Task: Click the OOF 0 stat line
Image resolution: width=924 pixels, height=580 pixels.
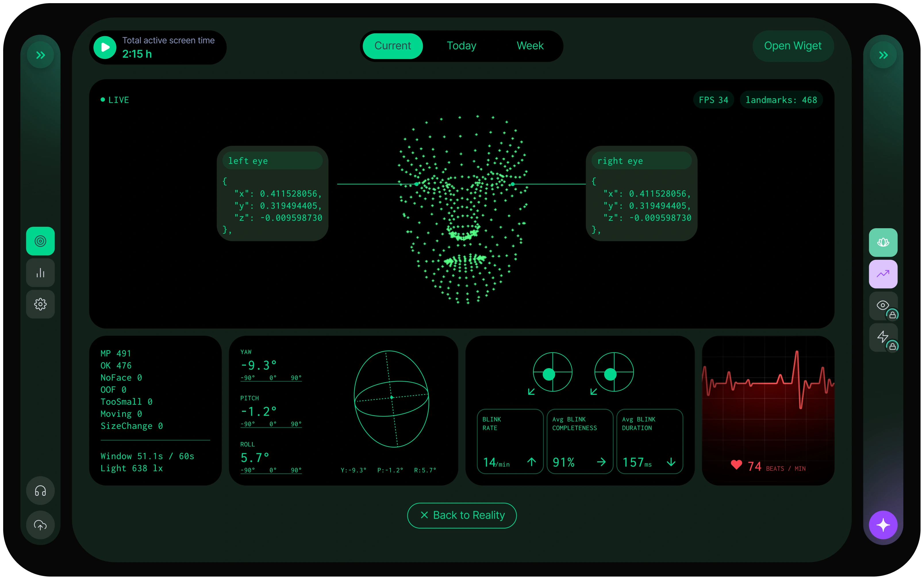Action: click(114, 390)
